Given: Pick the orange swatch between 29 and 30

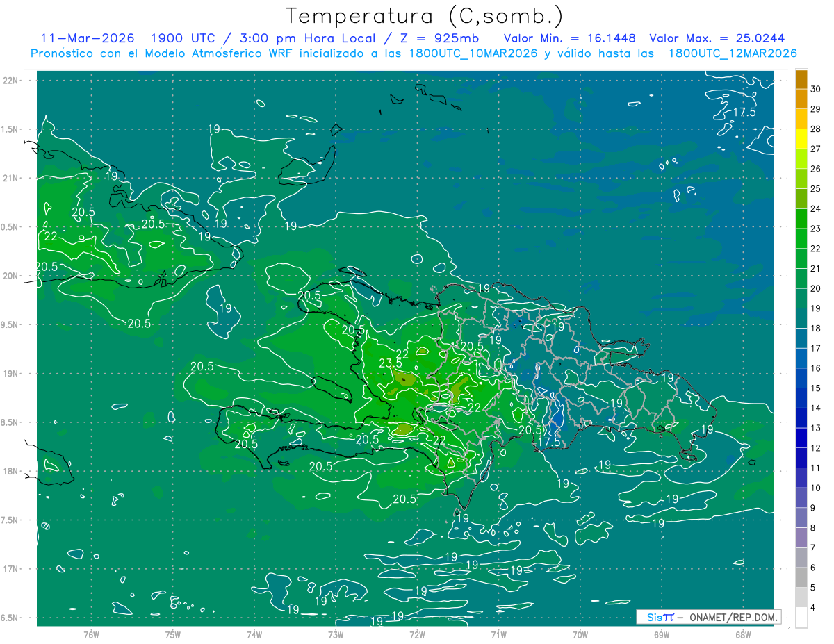Looking at the screenshot, I should coord(801,99).
